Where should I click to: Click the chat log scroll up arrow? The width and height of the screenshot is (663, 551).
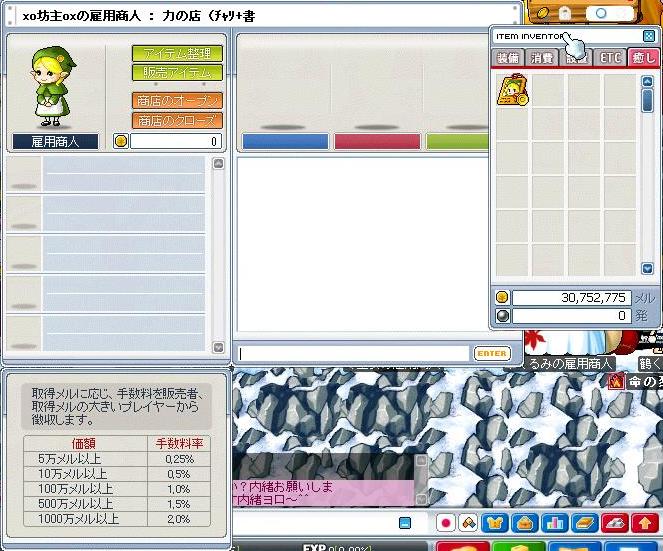point(420,461)
